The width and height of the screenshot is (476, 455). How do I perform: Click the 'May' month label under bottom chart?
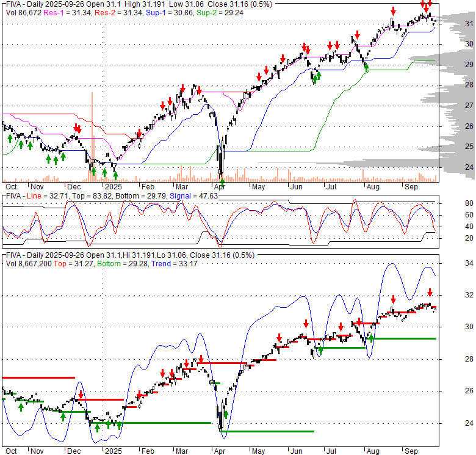(258, 451)
